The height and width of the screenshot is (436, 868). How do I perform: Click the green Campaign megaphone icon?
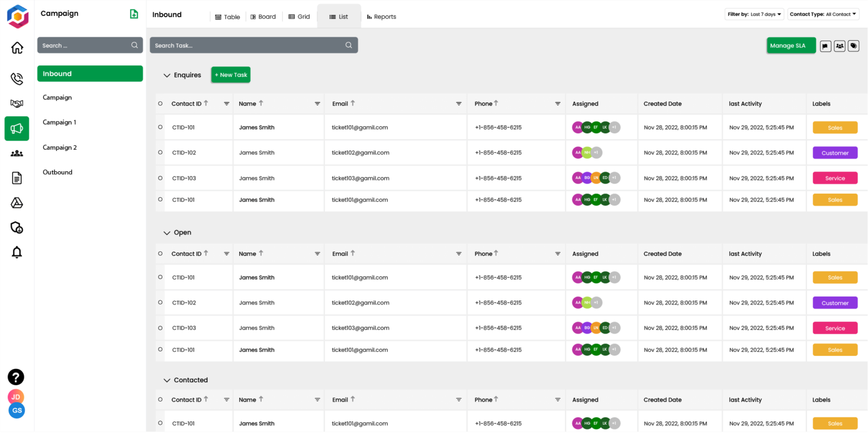[x=16, y=128]
